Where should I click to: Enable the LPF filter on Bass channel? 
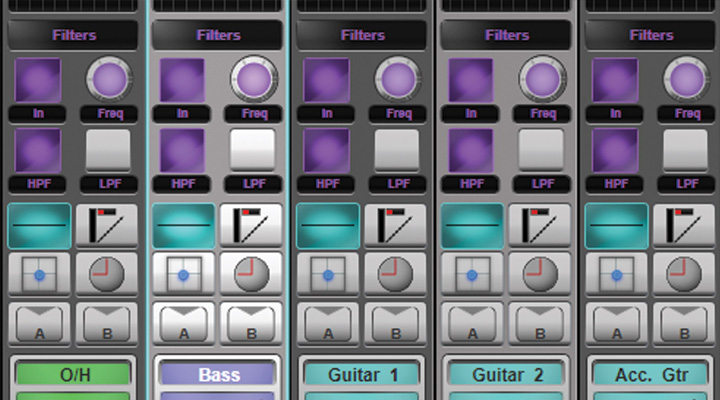(x=251, y=151)
